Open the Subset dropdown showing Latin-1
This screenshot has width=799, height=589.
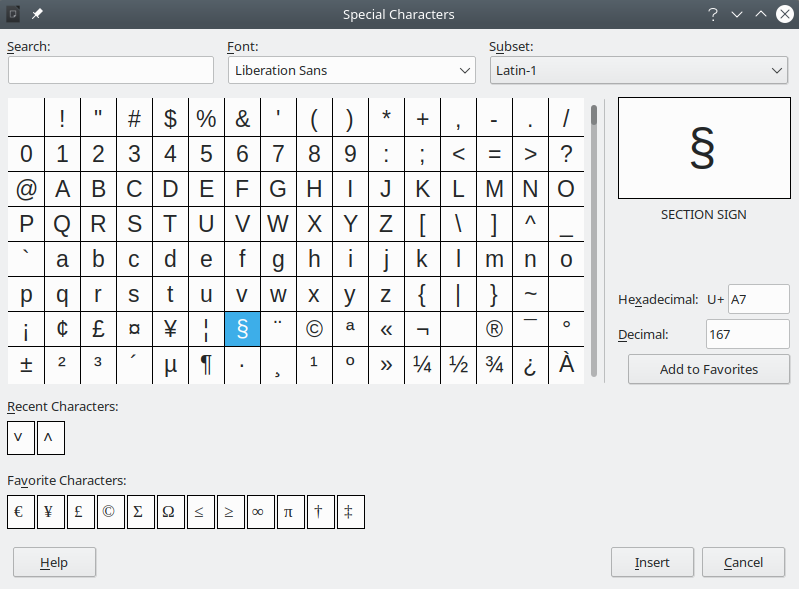pos(638,70)
